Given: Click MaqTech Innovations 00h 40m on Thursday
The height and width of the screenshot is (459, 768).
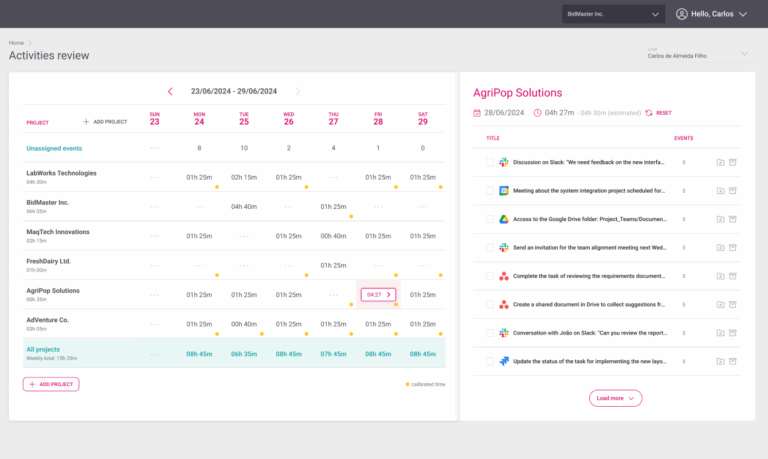Looking at the screenshot, I should pos(334,236).
